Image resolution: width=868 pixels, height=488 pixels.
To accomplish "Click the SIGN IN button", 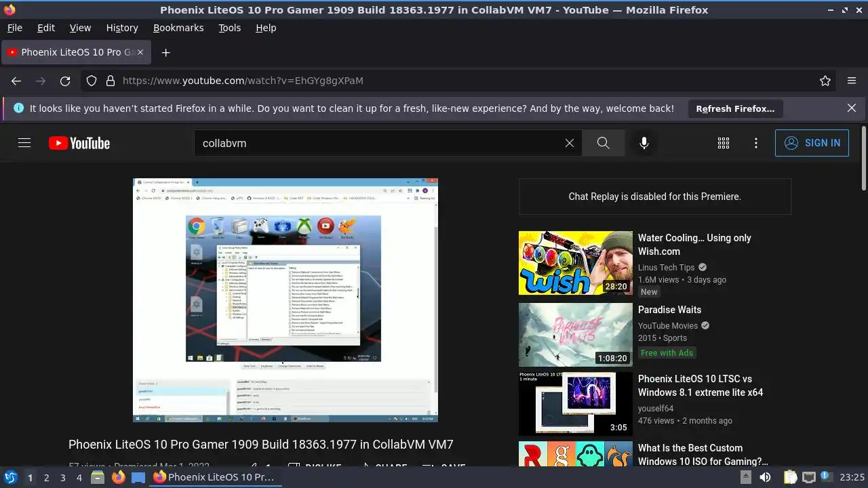I will [x=812, y=143].
